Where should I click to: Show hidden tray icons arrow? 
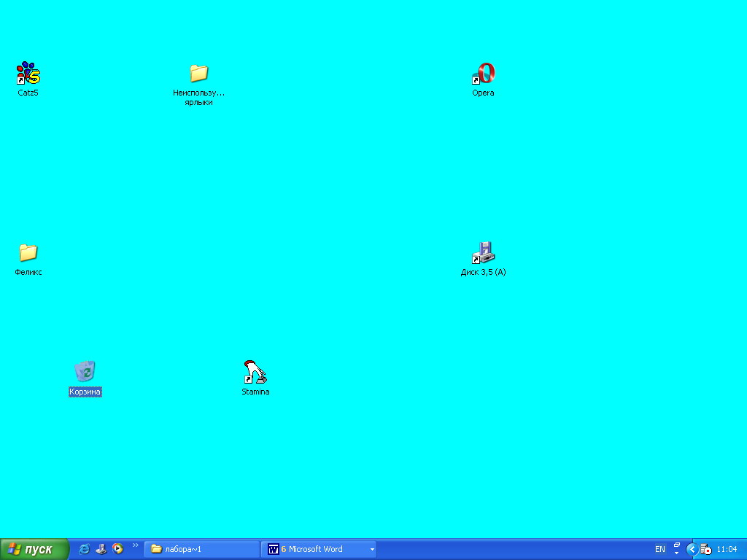(692, 549)
